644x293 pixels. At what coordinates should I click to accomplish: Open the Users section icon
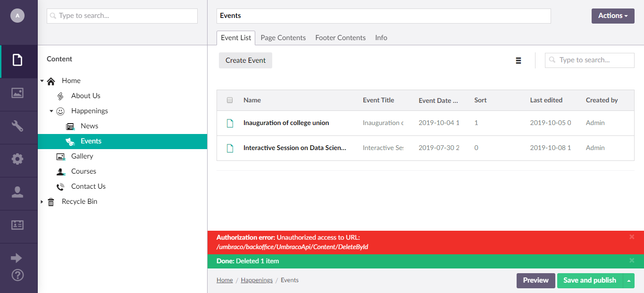click(x=17, y=192)
